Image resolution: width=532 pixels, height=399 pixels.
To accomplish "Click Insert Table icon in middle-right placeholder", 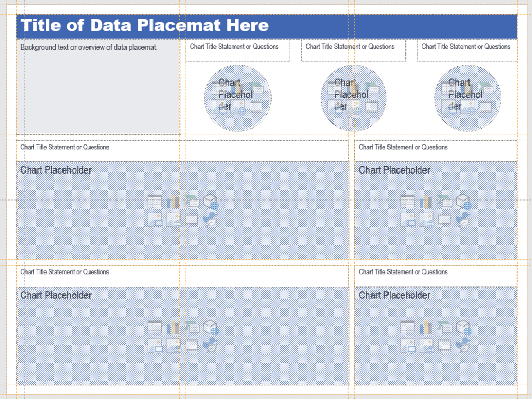I will point(408,201).
